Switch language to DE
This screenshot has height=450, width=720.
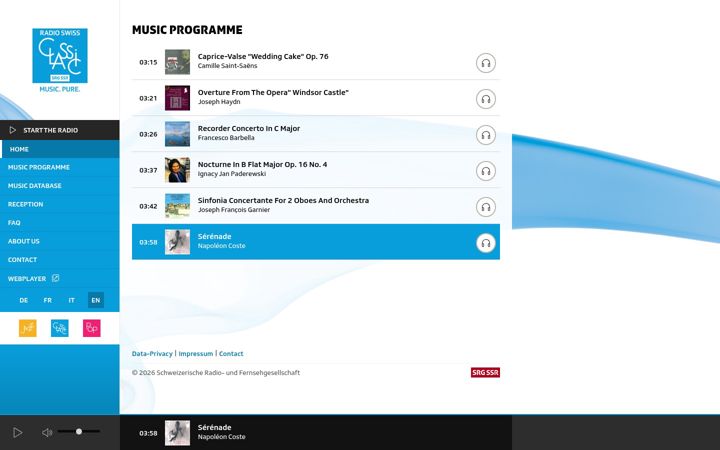(x=24, y=300)
